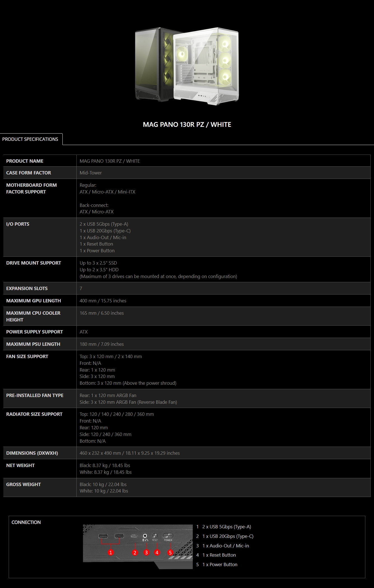This screenshot has height=588, width=374.
Task: Select '165 mm / 6.50 inches' value
Action: (102, 313)
